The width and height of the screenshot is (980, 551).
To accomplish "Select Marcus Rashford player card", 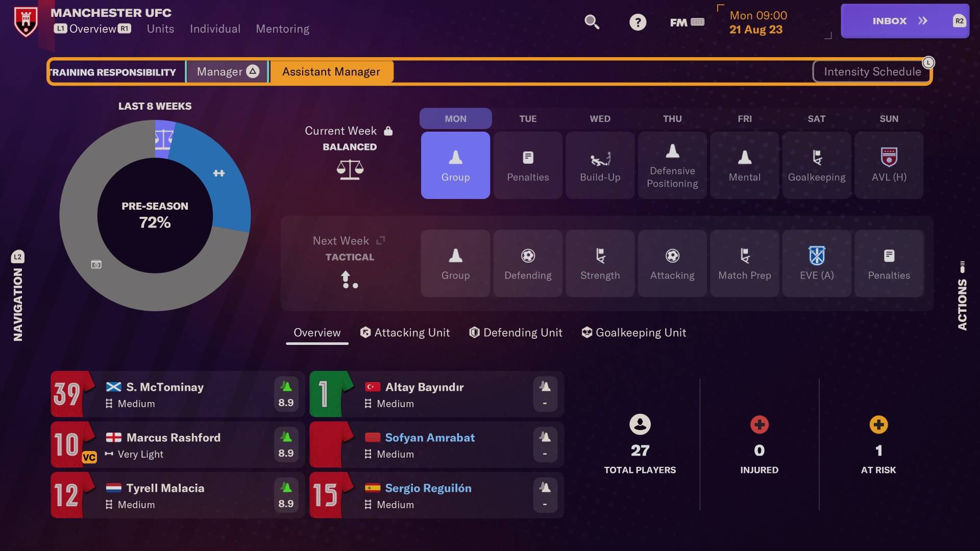I will pyautogui.click(x=176, y=444).
